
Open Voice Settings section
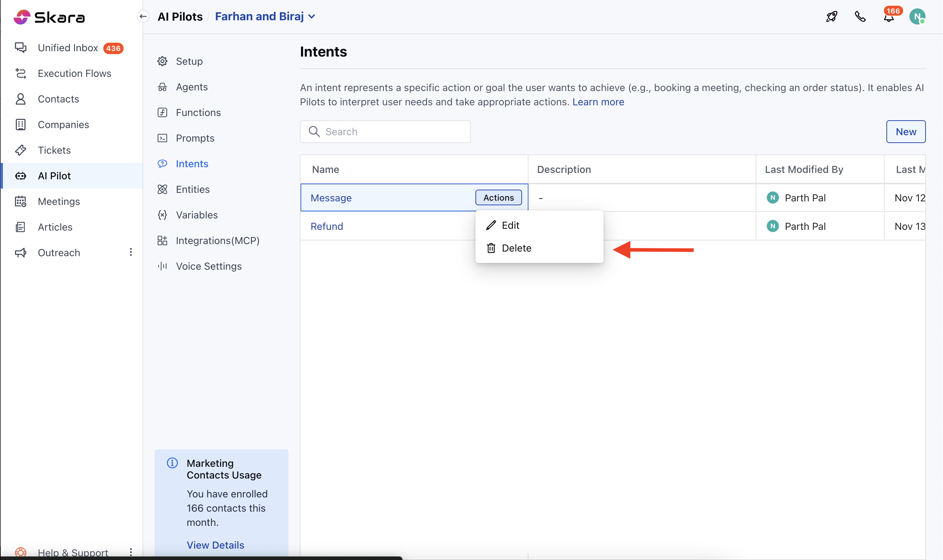click(x=208, y=266)
